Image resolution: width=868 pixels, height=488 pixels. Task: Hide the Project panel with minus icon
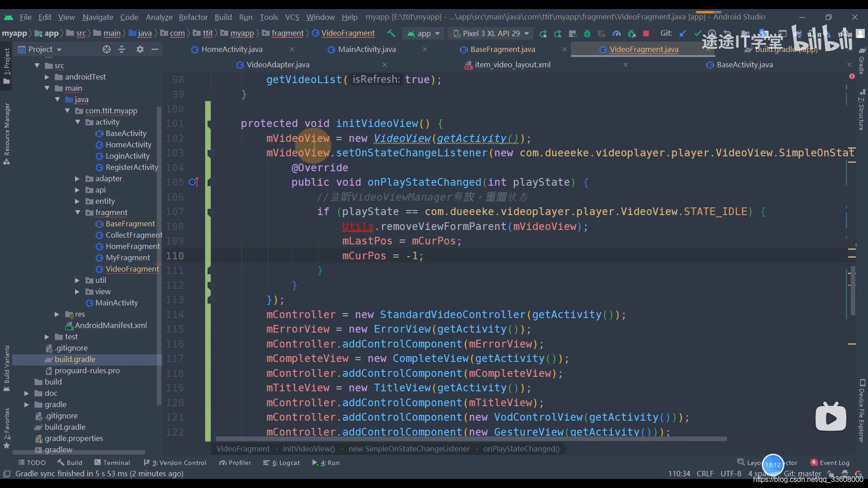[x=155, y=49]
